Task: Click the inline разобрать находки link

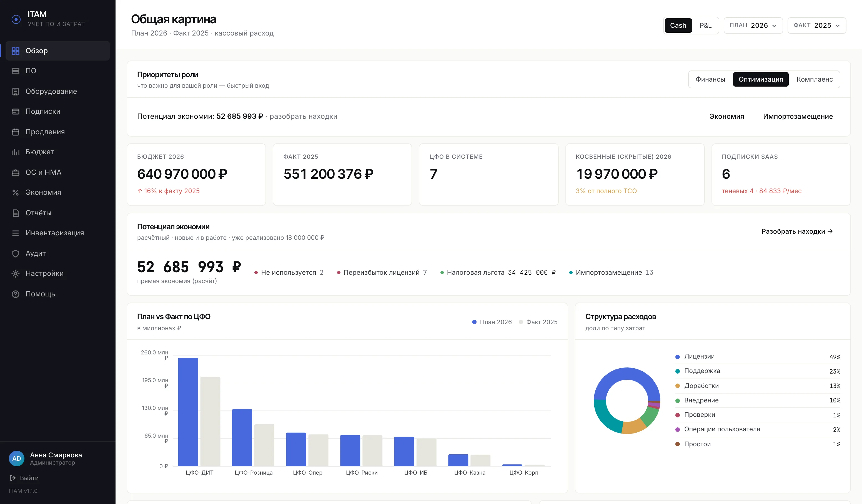Action: pyautogui.click(x=304, y=117)
